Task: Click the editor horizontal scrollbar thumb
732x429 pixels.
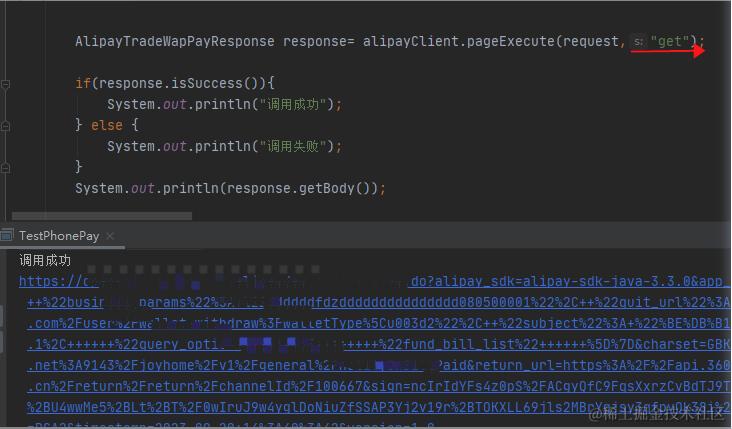Action: (102, 216)
